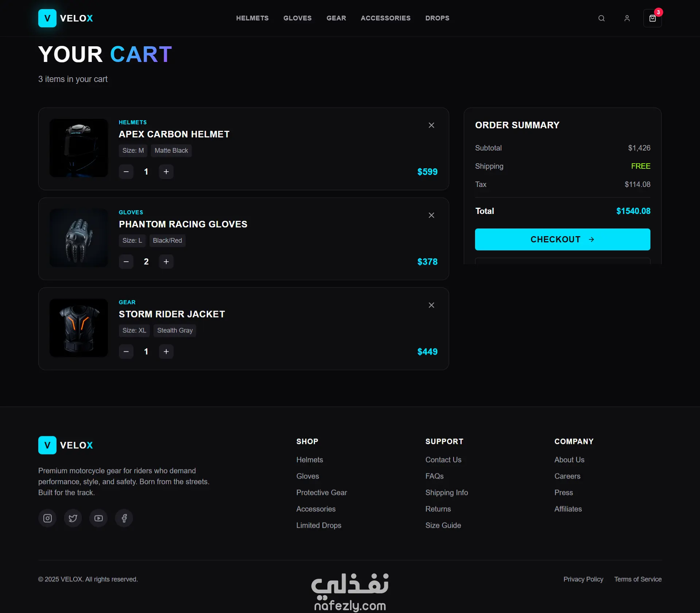Decrease Phantom Racing Gloves quantity
The height and width of the screenshot is (613, 700).
(126, 262)
